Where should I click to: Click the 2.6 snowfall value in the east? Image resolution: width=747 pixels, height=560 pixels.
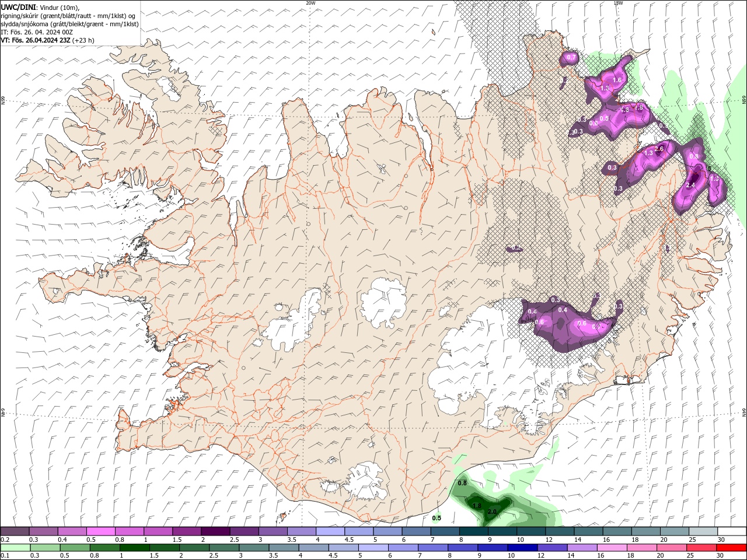coord(659,149)
